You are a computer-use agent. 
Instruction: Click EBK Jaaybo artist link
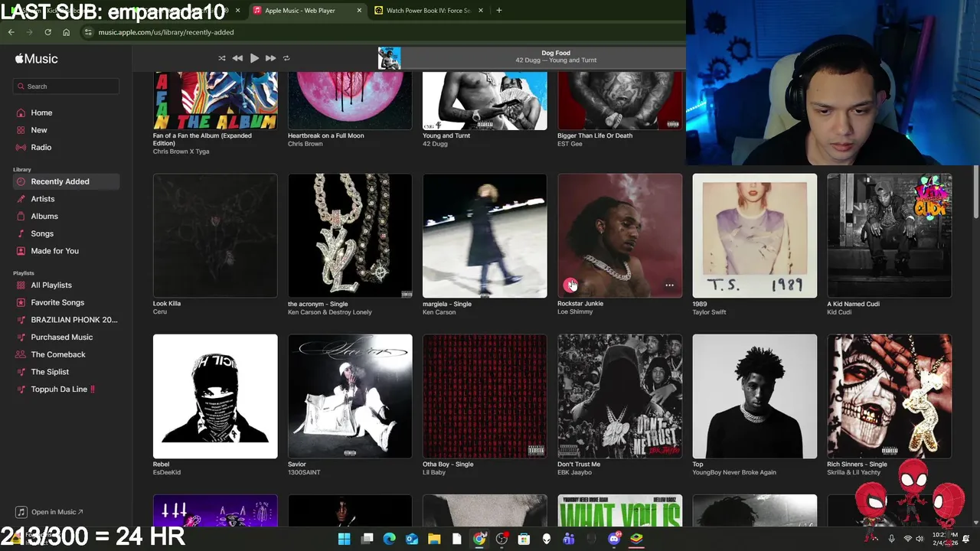(575, 472)
